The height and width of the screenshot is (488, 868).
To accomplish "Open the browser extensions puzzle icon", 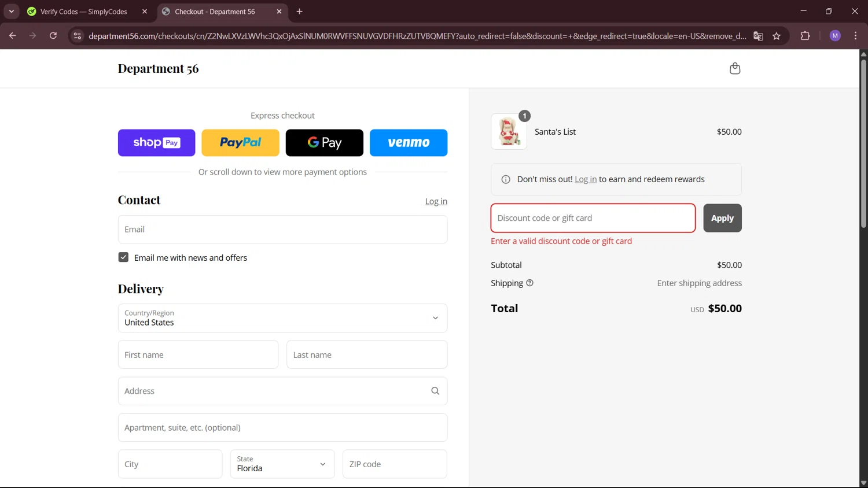I will 805,36.
